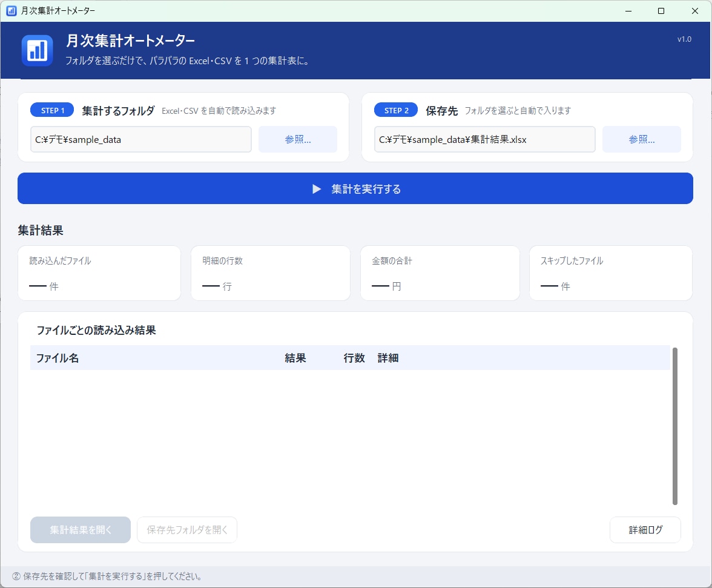Click 参照... next to 保存先 path
712x588 pixels.
coord(642,139)
